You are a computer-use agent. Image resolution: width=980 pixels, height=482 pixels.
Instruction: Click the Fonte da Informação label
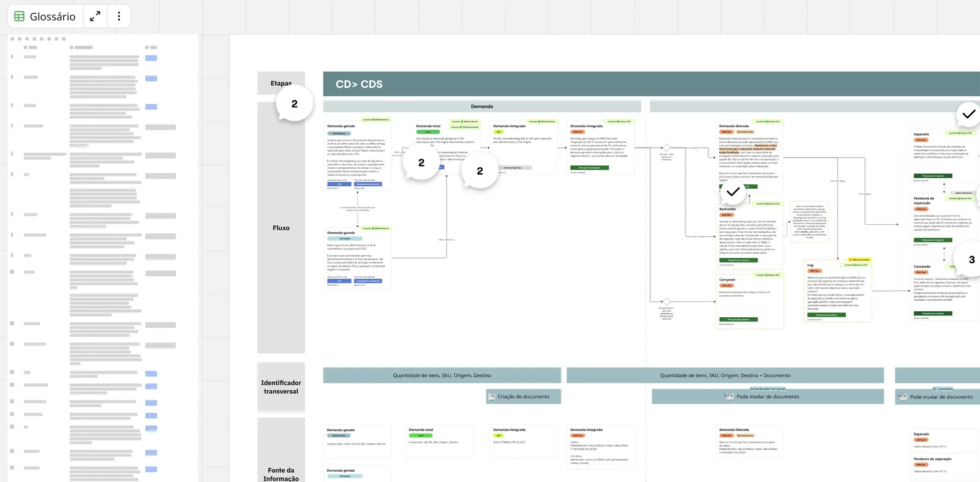point(281,475)
